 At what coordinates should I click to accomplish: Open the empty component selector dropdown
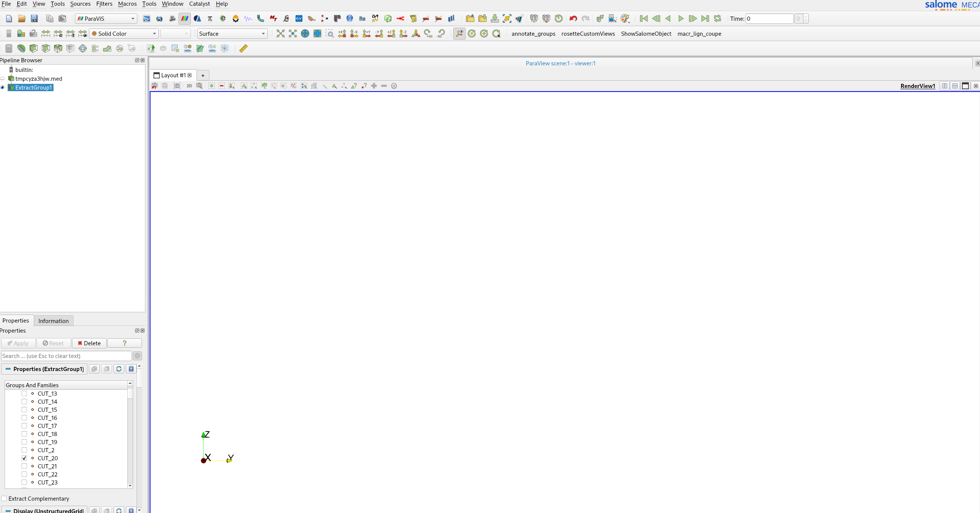pos(175,33)
